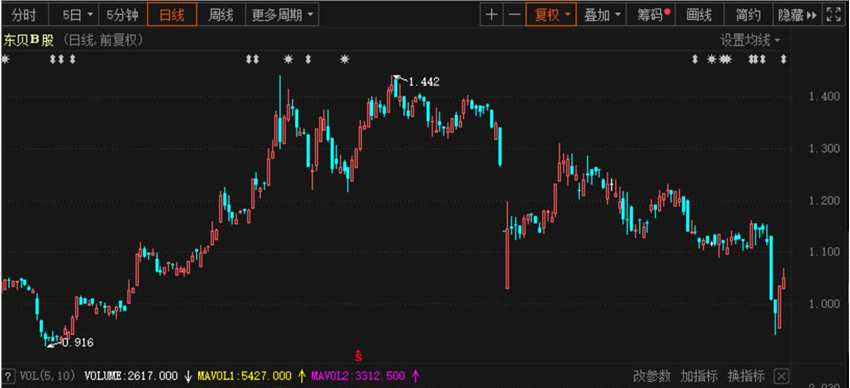Click the minus zoom-out icon
Viewport: 850px width, 388px height.
click(x=513, y=15)
